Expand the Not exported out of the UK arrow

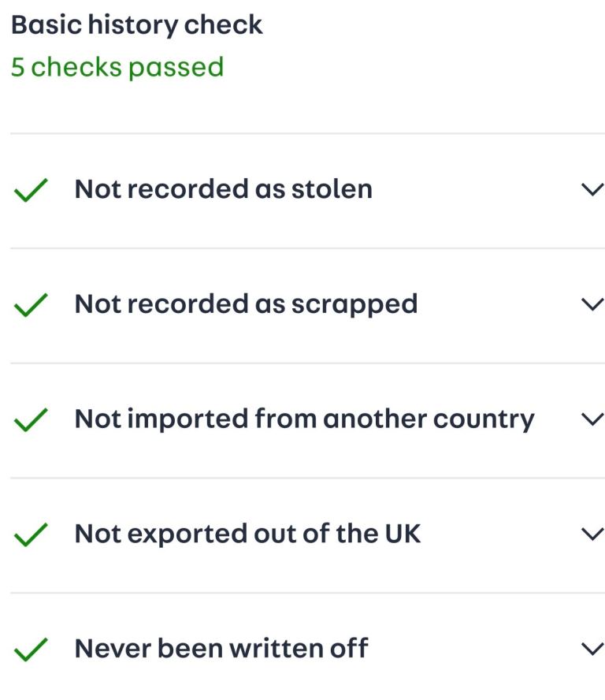tap(592, 534)
